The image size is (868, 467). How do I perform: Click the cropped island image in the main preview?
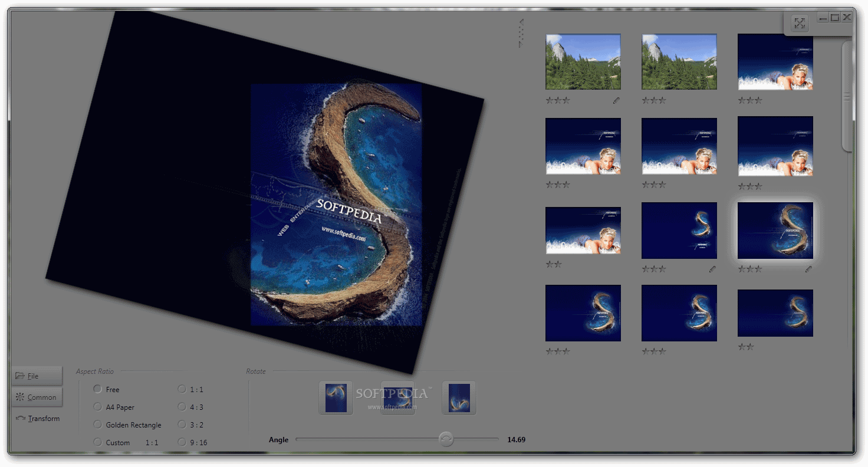pyautogui.click(x=337, y=205)
